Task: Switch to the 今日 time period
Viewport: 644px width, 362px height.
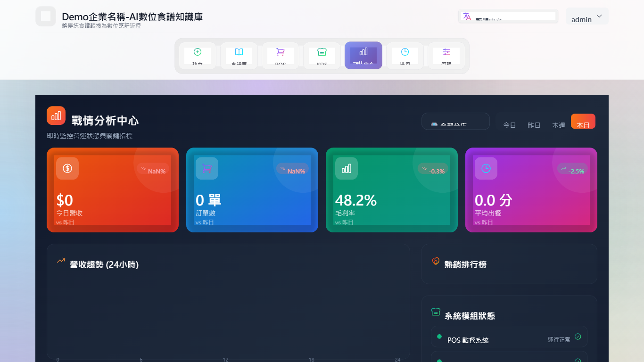Action: 509,125
